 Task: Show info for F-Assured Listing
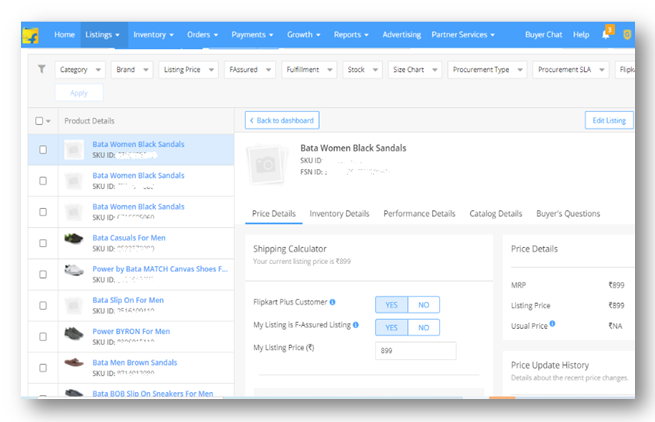click(x=356, y=325)
